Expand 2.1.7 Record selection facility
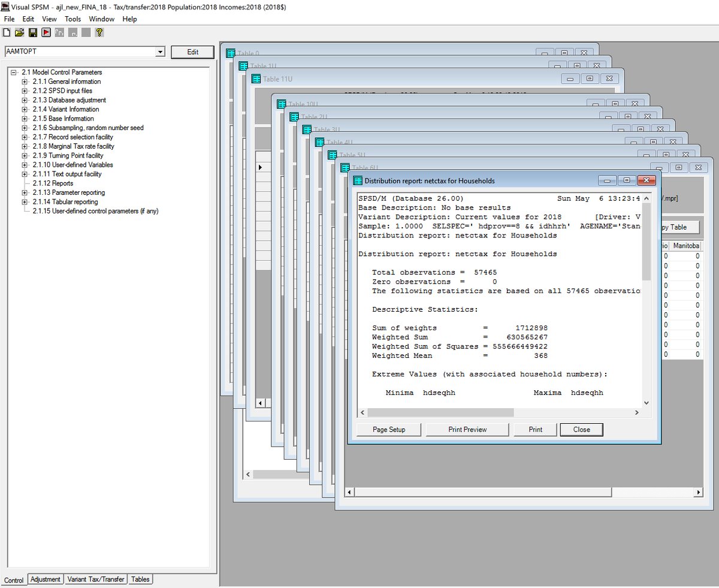Screen dimensions: 719x588 [x=25, y=137]
